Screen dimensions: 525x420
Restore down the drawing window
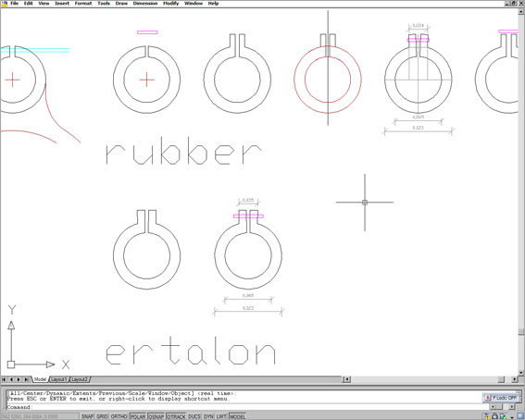pos(515,4)
